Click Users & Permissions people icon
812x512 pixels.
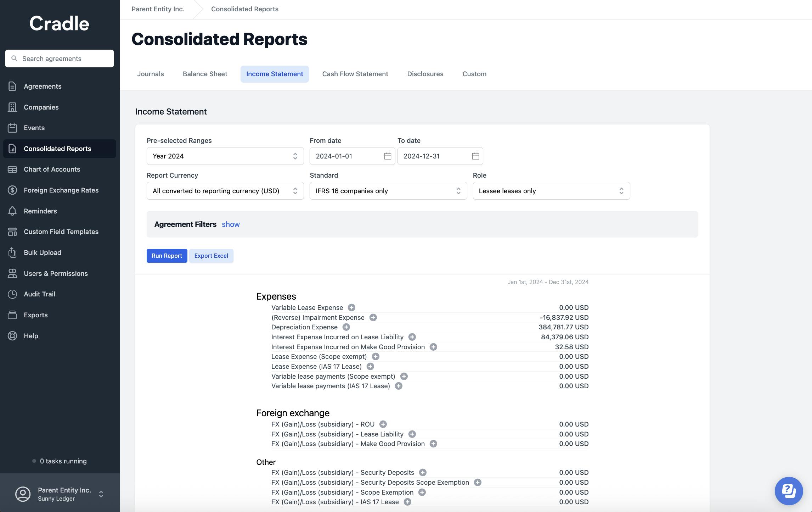[x=12, y=273]
